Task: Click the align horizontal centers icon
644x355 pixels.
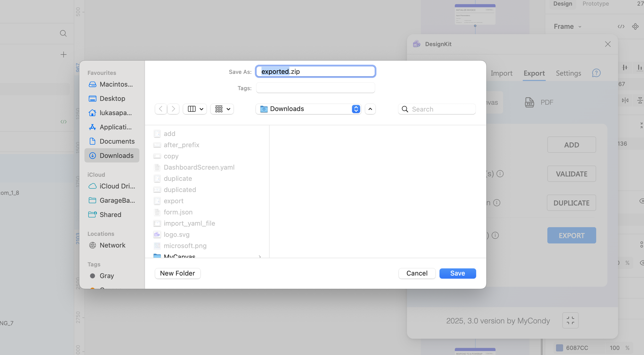Action: click(x=625, y=67)
